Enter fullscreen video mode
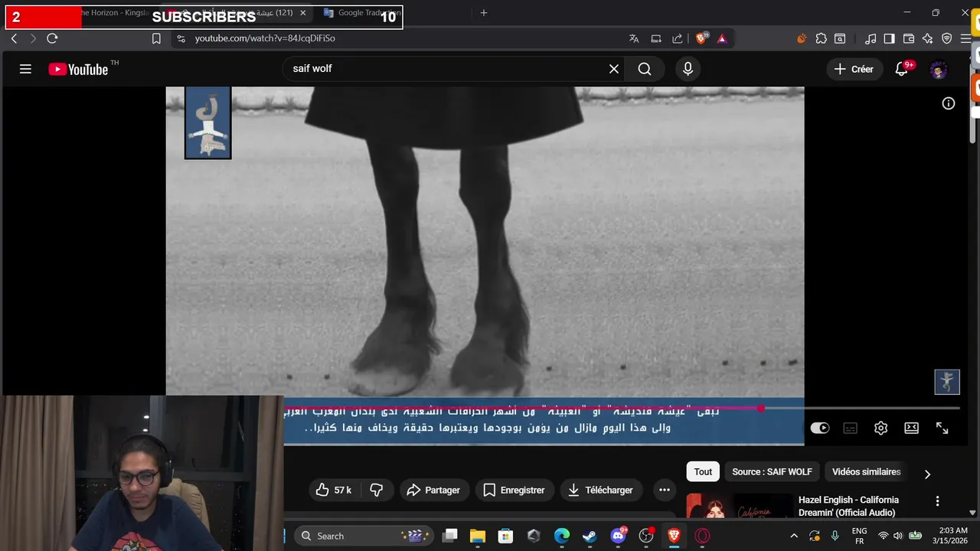This screenshot has width=980, height=551. [942, 428]
